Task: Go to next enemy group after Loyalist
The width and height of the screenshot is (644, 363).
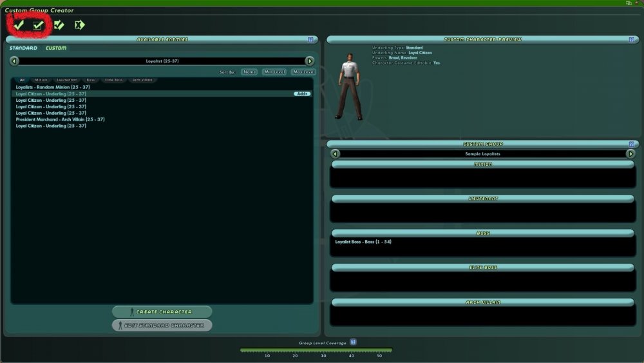Action: [x=310, y=61]
